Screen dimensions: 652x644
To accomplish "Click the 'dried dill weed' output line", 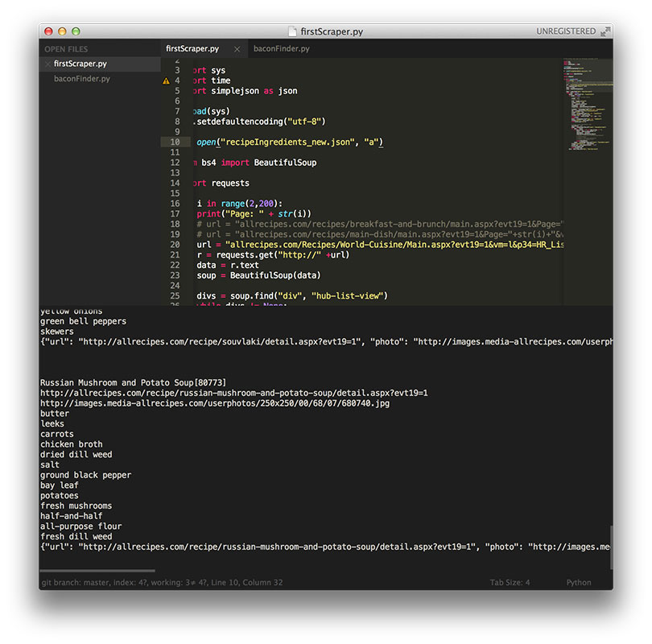I will click(x=76, y=455).
